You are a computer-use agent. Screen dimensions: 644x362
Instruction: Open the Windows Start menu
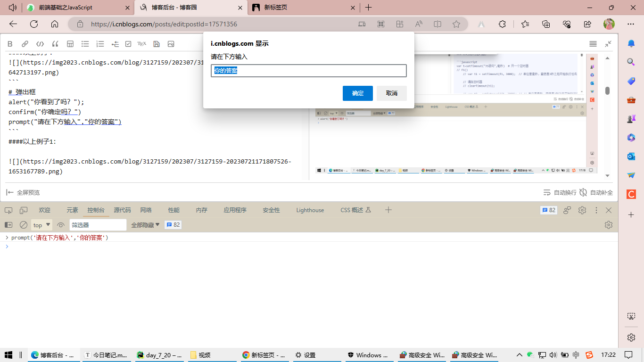(8, 355)
